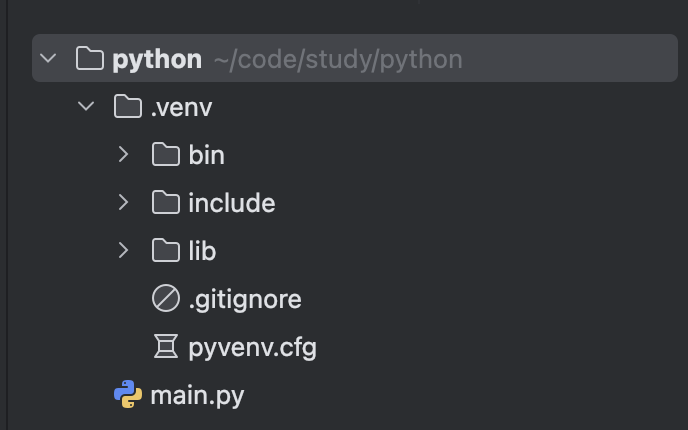
Task: Click the folder icon next to lib
Action: click(165, 250)
